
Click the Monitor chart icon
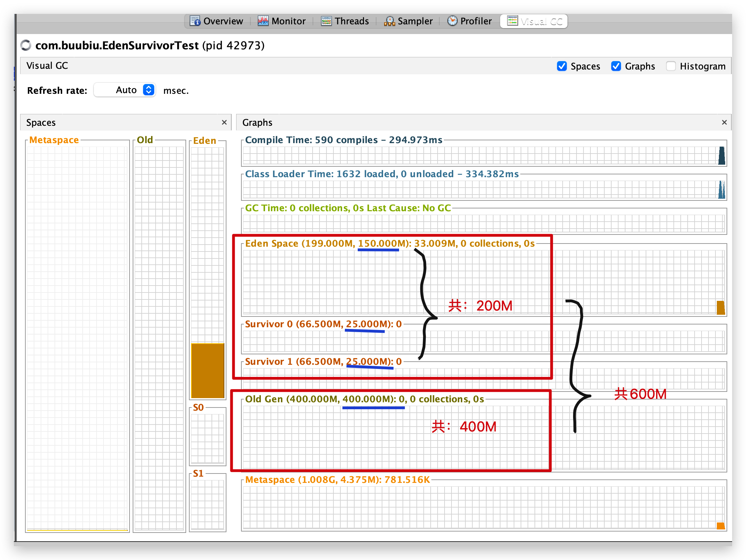point(263,21)
